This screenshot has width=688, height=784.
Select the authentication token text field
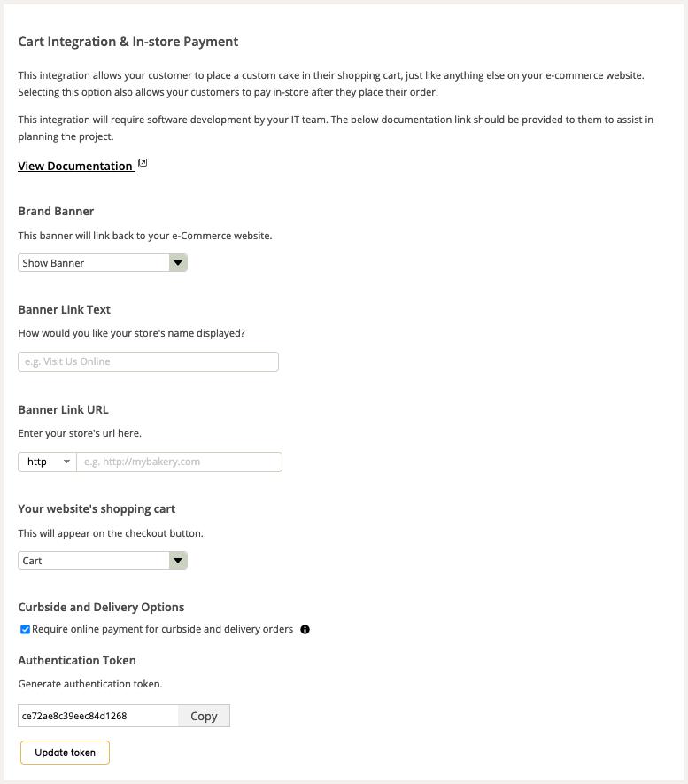coord(97,716)
